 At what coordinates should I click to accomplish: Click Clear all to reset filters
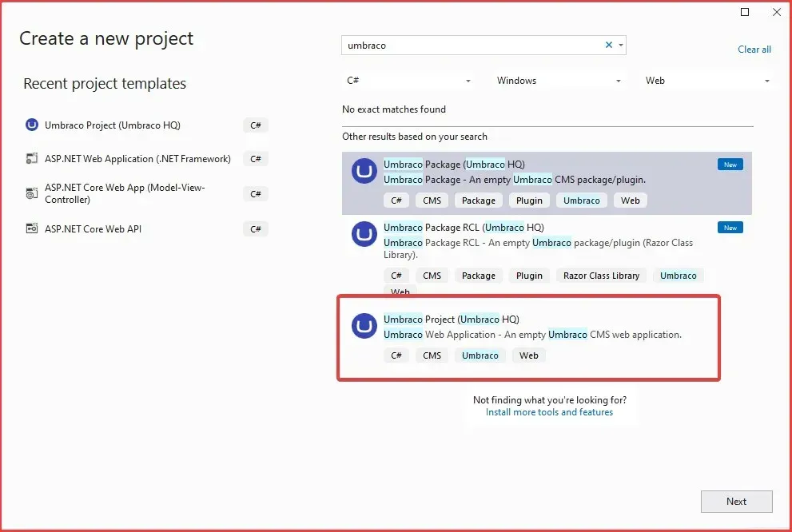[754, 49]
